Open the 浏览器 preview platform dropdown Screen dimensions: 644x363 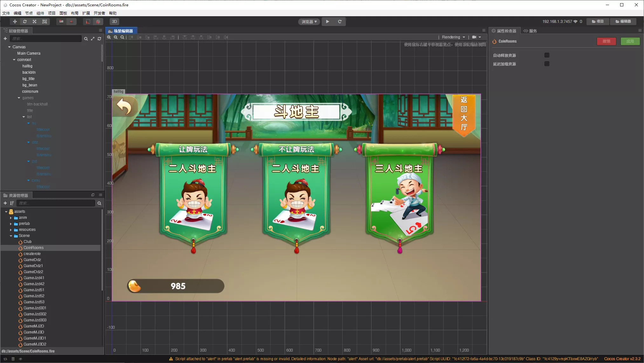(308, 22)
